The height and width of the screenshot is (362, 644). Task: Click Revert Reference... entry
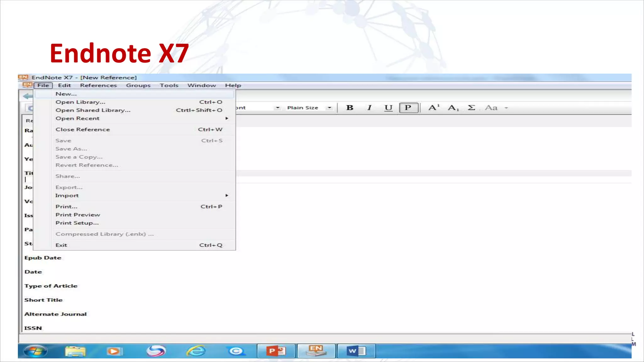(x=135, y=165)
